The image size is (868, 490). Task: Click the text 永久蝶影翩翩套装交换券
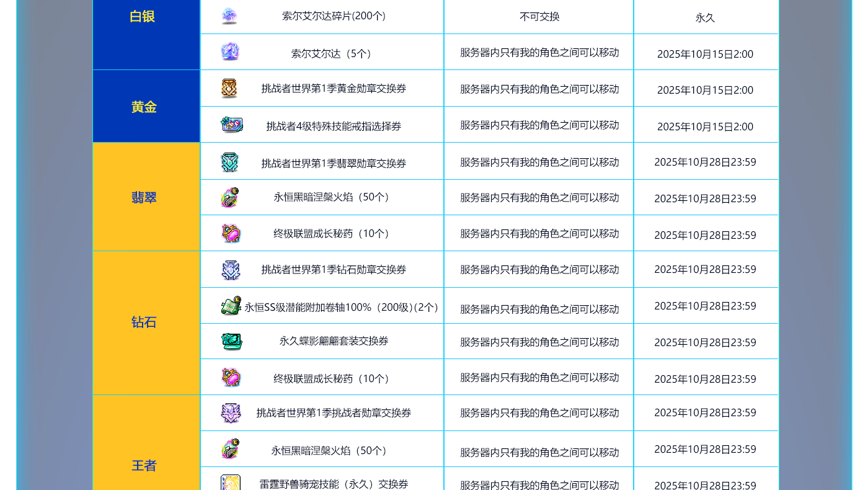[334, 341]
